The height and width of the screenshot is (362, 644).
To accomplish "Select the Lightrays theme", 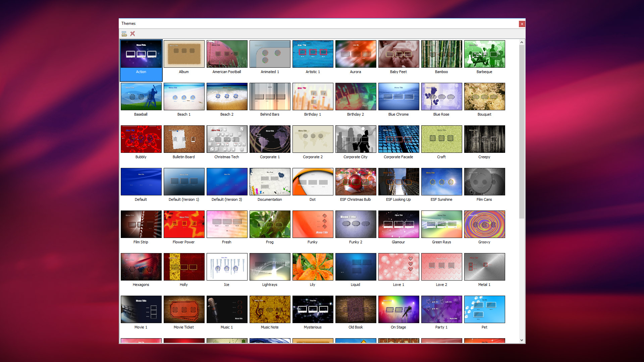I will click(x=270, y=266).
